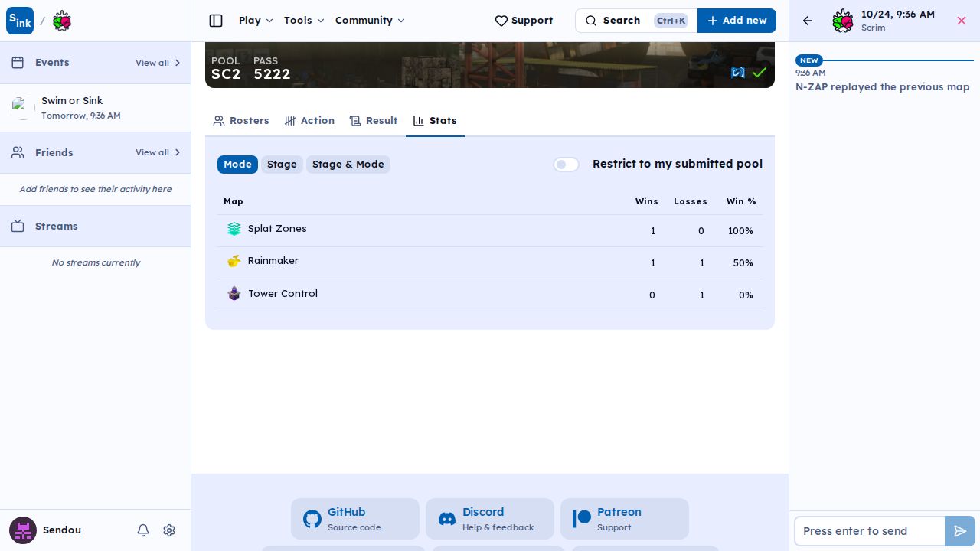
Task: Toggle the sidebar panel icon
Action: (x=216, y=21)
